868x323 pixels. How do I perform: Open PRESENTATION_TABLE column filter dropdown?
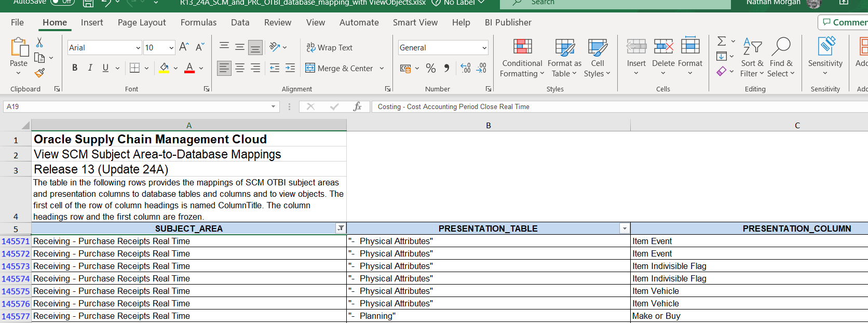coord(625,228)
